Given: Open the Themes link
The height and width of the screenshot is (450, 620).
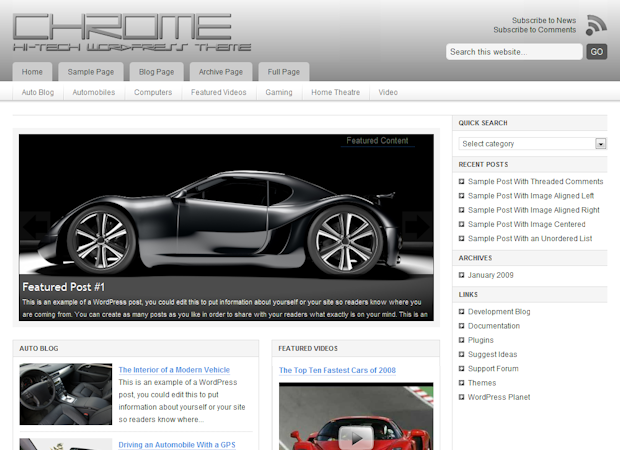Looking at the screenshot, I should (482, 383).
